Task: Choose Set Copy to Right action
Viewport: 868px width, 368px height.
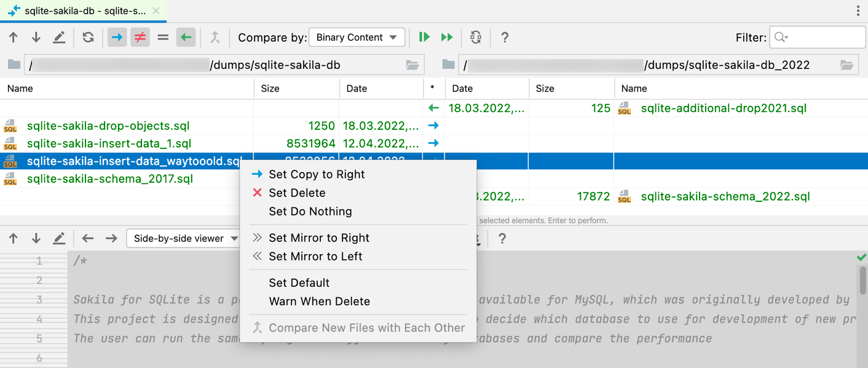Action: click(x=317, y=174)
